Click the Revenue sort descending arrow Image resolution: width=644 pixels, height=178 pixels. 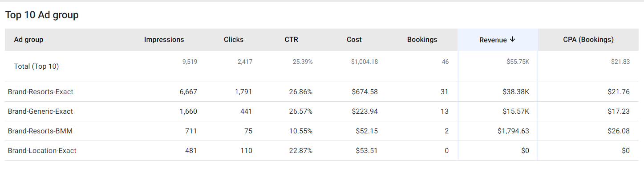512,40
